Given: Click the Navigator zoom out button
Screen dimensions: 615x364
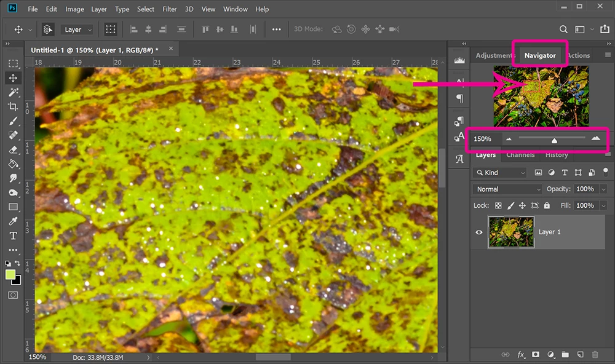Looking at the screenshot, I should coord(509,139).
